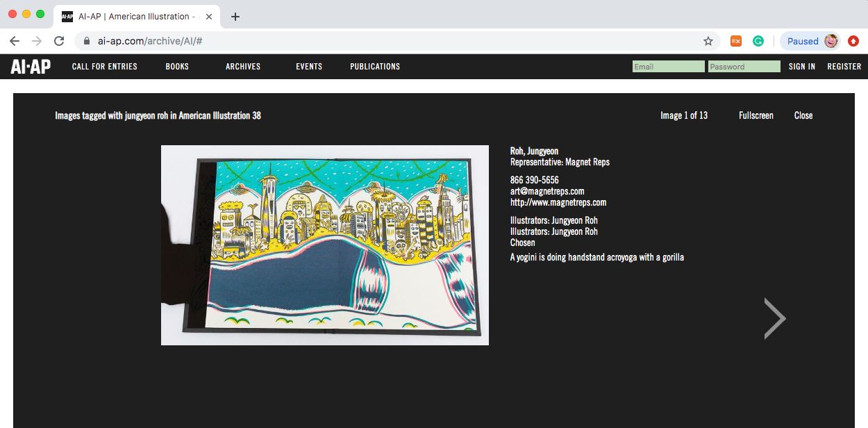This screenshot has height=428, width=868.
Task: Click the phone number 866 390-5656
Action: (x=535, y=180)
